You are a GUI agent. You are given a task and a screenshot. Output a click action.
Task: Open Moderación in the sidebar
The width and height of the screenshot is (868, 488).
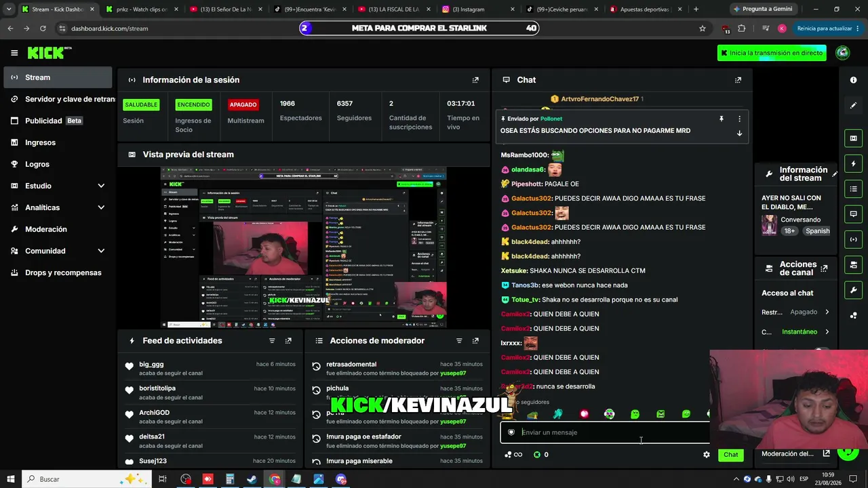click(x=58, y=229)
